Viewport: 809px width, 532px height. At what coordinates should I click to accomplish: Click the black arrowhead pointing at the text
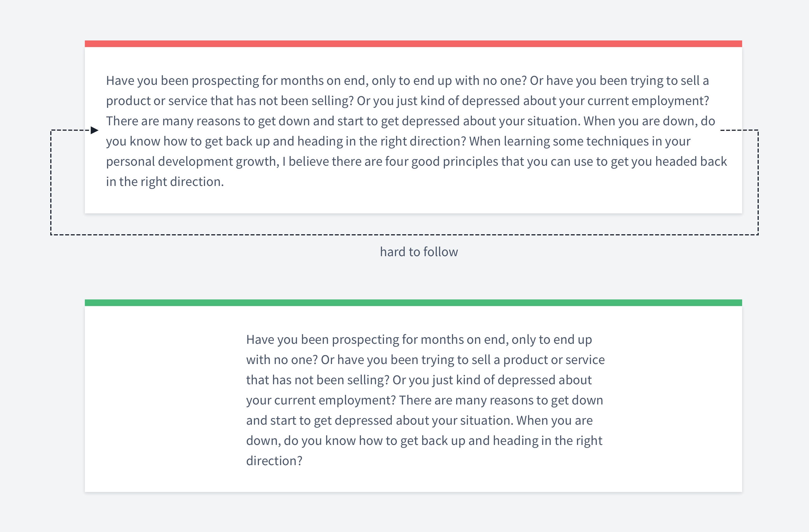pos(94,130)
